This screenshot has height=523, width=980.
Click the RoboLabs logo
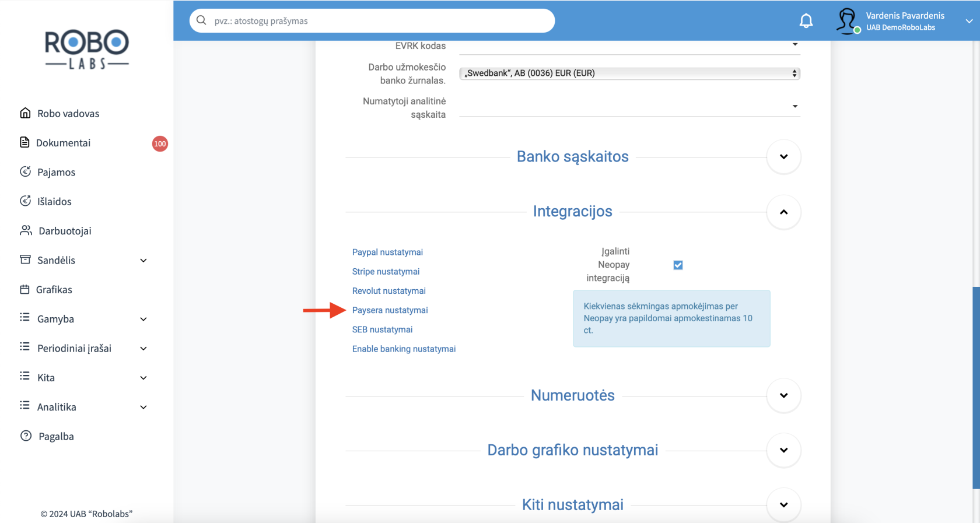(x=87, y=50)
